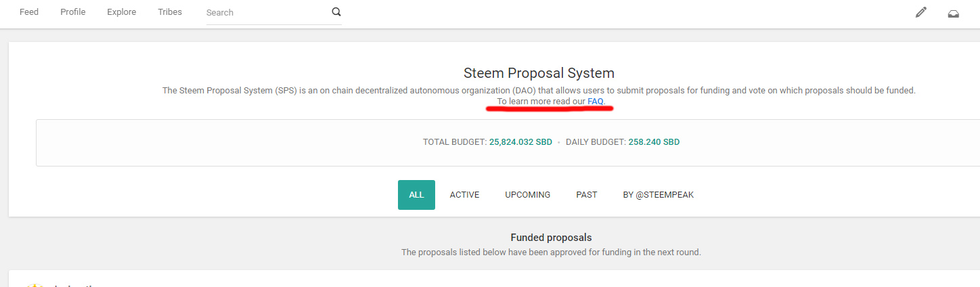Select the ALL proposals tab
The height and width of the screenshot is (287, 980).
point(416,195)
